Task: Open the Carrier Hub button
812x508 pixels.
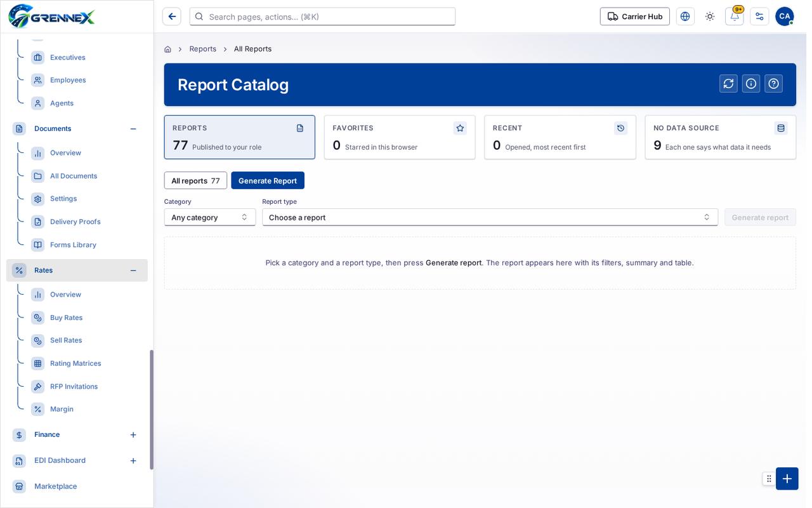Action: 635,17
